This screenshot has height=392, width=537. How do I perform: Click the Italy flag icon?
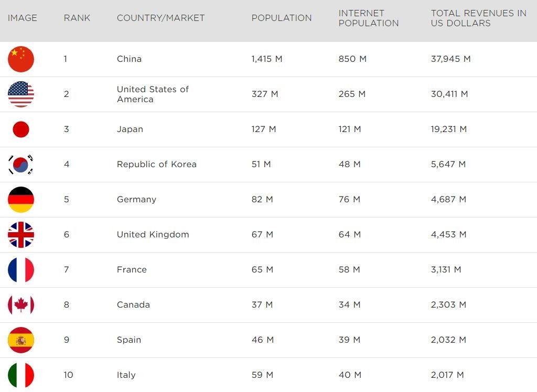pos(21,375)
